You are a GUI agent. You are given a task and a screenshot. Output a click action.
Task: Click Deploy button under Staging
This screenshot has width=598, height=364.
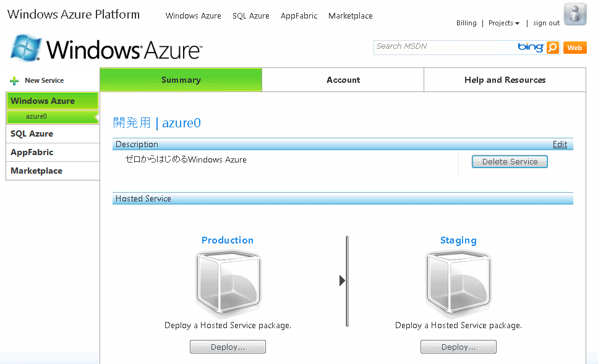coord(458,347)
